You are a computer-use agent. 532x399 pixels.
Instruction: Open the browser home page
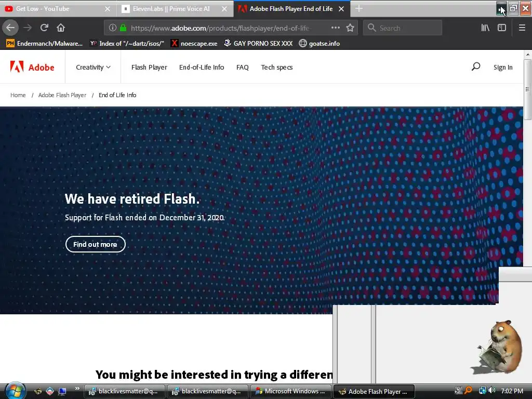pos(61,28)
